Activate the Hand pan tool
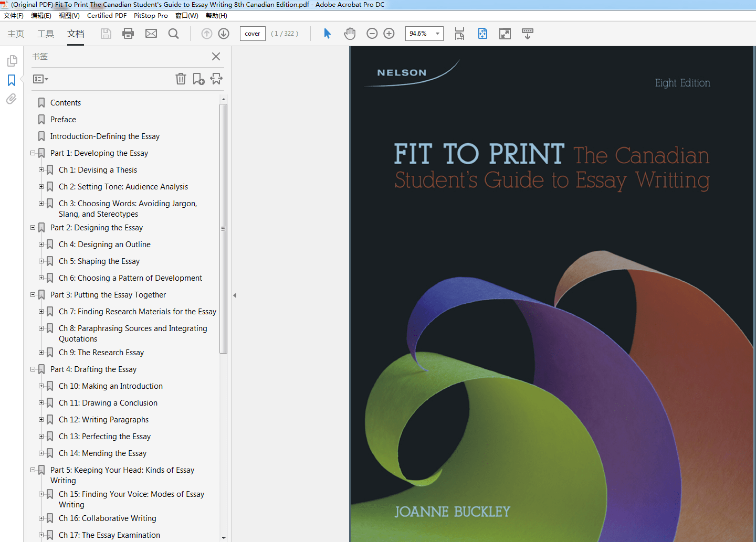This screenshot has width=756, height=542. (350, 34)
